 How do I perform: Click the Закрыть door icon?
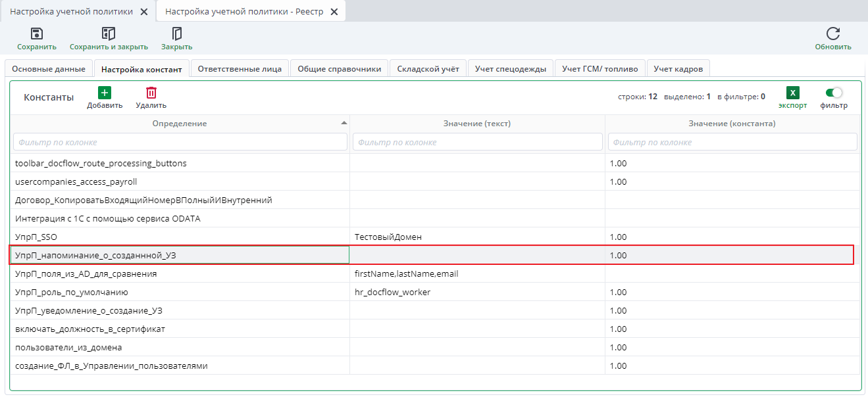click(x=176, y=34)
